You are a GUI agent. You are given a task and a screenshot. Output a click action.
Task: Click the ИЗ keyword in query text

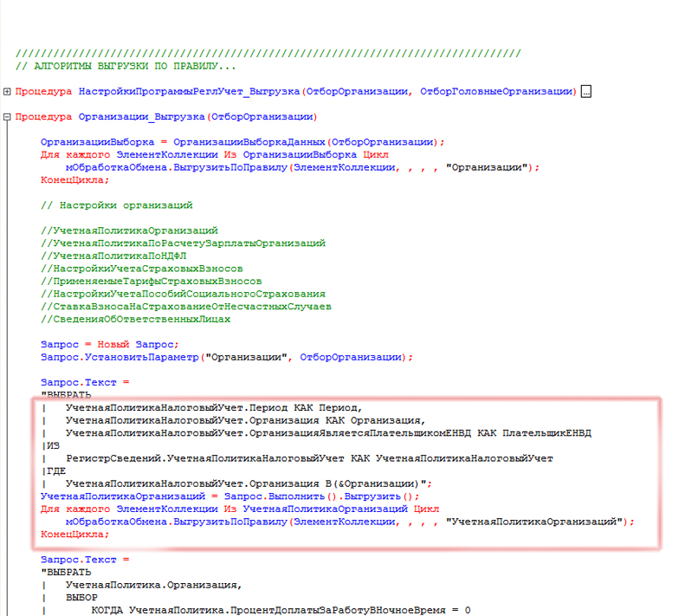pyautogui.click(x=52, y=445)
